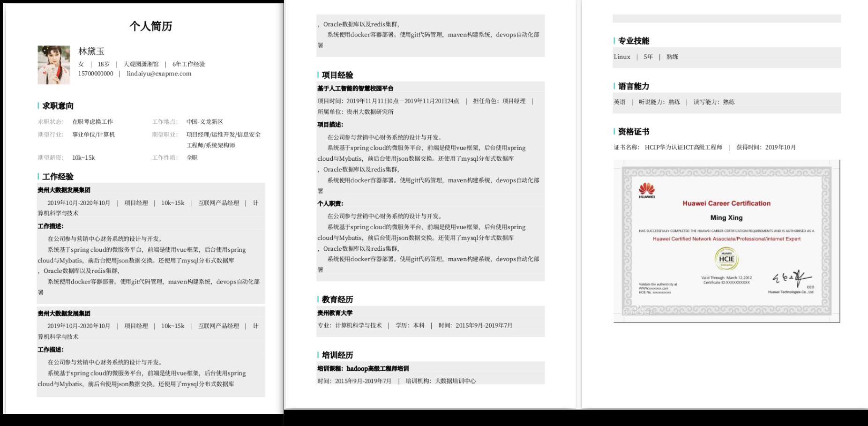Click the name Ming Xing on certificate

click(726, 218)
